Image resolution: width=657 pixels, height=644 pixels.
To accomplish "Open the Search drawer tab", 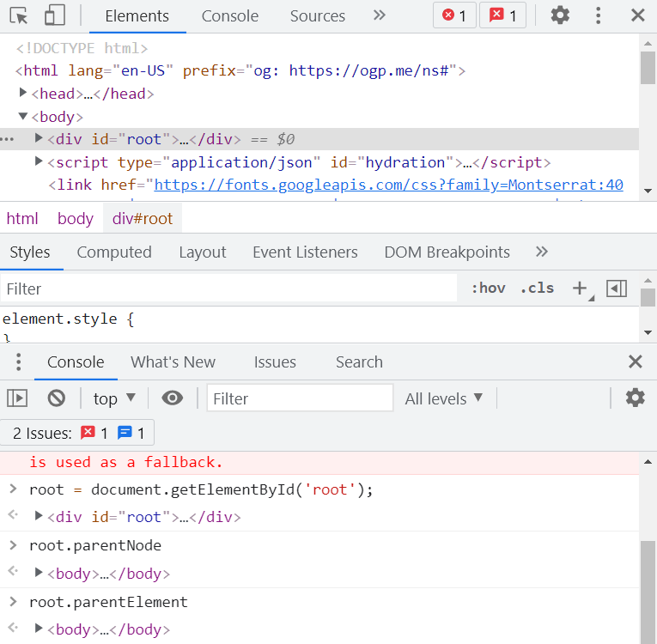I will click(x=359, y=362).
